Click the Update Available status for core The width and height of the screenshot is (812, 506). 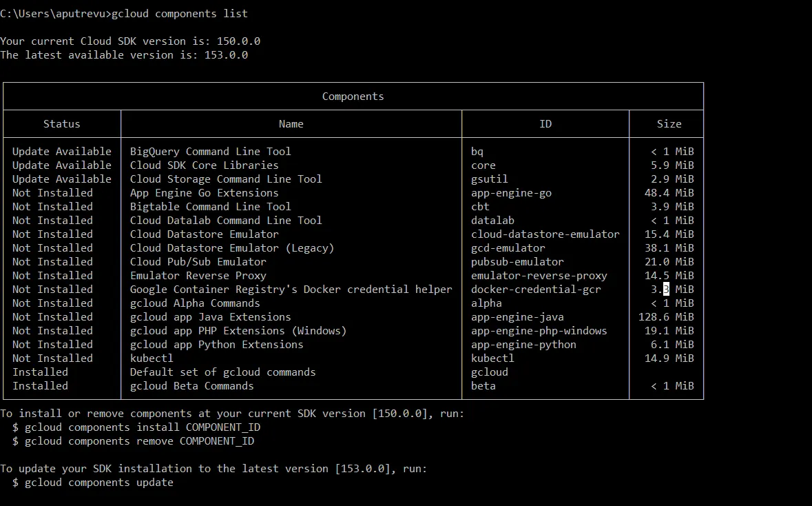tap(61, 165)
